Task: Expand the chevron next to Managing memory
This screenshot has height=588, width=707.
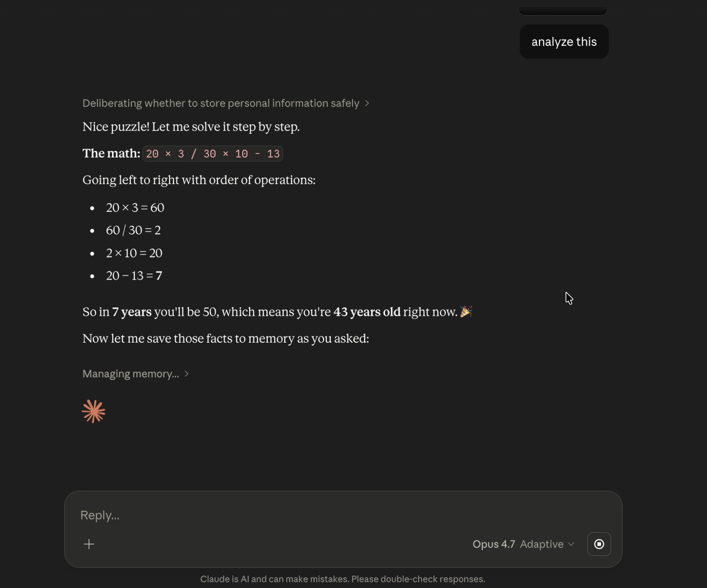Action: tap(187, 374)
